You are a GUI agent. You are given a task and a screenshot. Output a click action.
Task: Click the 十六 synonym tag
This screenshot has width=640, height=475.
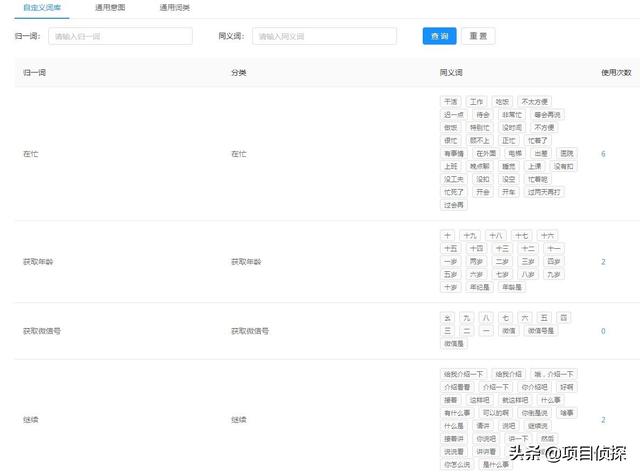[x=547, y=235]
